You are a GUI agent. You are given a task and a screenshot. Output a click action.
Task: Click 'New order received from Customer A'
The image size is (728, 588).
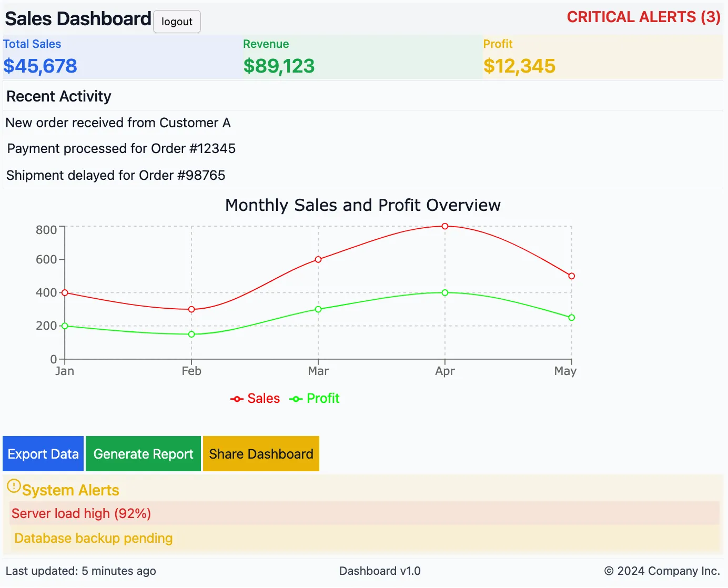tap(118, 123)
